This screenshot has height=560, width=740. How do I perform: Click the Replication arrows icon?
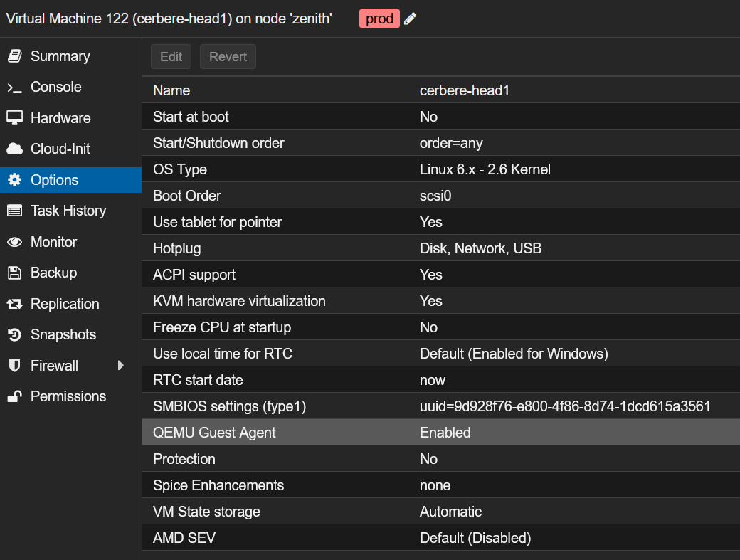(14, 303)
